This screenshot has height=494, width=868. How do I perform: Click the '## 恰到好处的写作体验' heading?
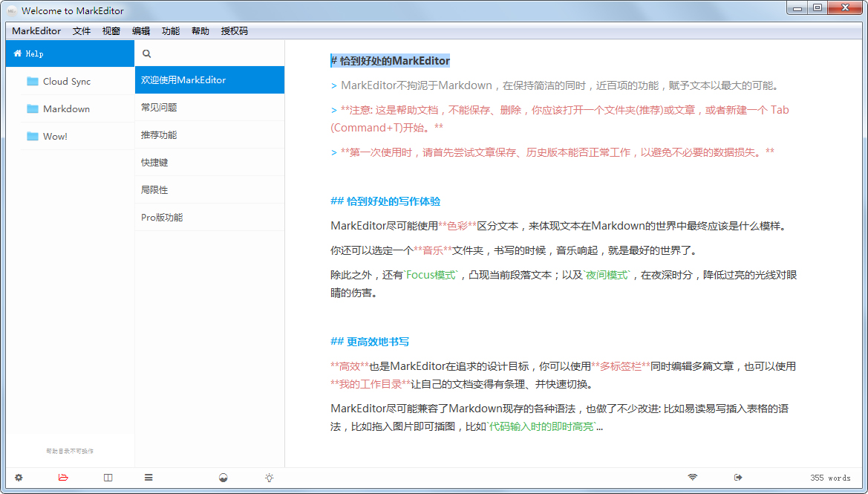[x=385, y=201]
